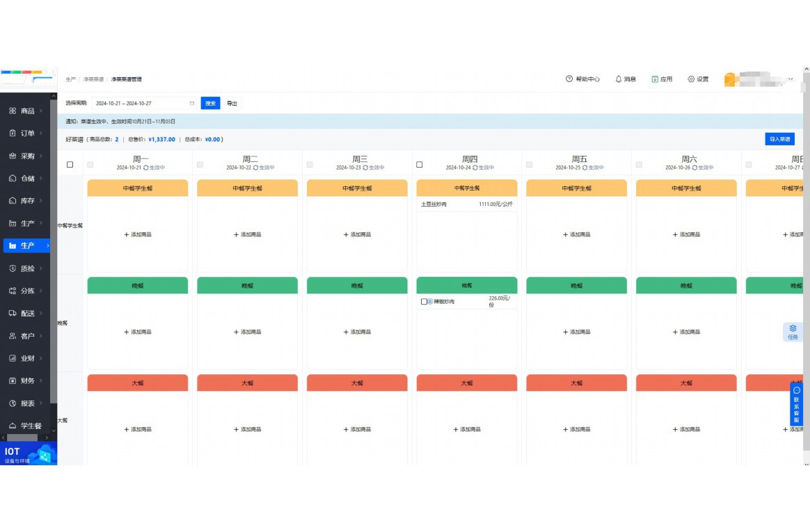The height and width of the screenshot is (532, 810).
Task: Click the 配送 truck icon in sidebar
Action: [13, 314]
